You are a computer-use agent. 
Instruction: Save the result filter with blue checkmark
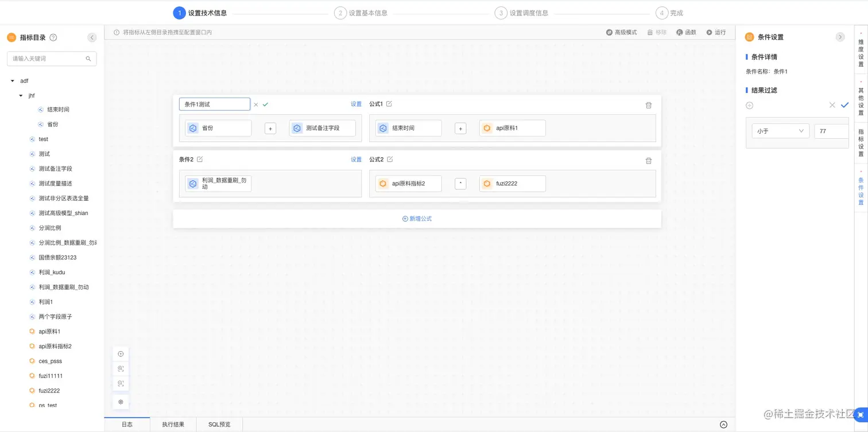pyautogui.click(x=844, y=105)
